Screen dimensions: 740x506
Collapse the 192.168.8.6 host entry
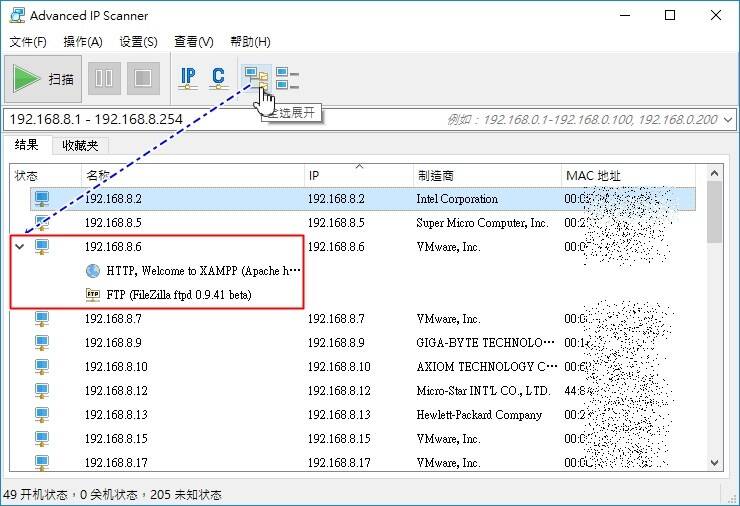coord(19,246)
